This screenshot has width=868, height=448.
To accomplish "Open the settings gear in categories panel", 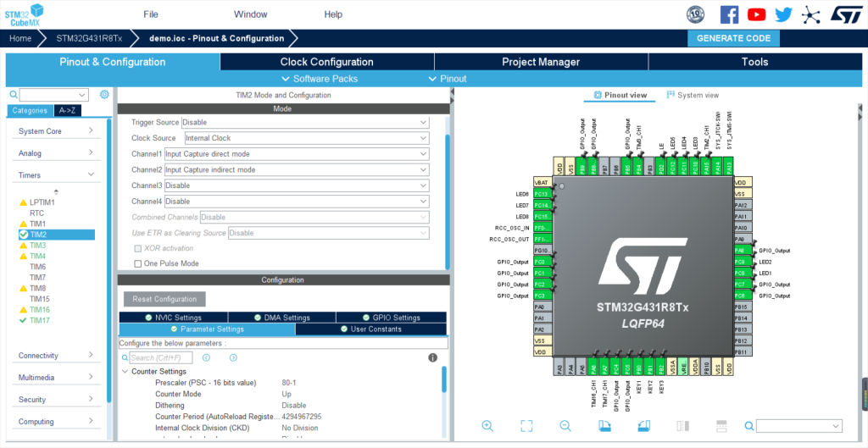I will click(x=104, y=95).
